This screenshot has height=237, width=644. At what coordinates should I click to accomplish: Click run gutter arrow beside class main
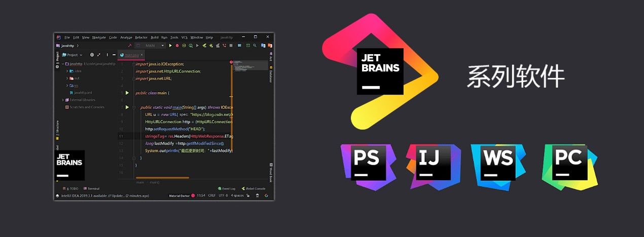pos(127,93)
